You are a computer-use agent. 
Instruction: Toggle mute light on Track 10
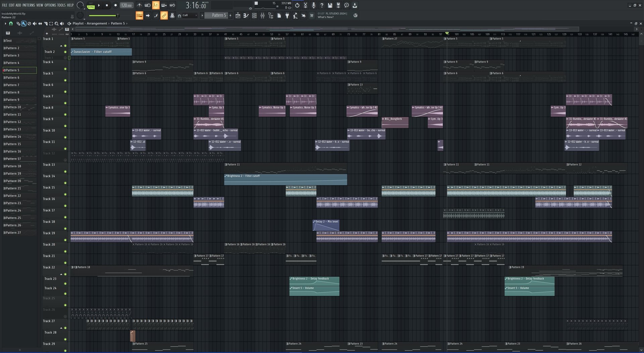tap(65, 137)
